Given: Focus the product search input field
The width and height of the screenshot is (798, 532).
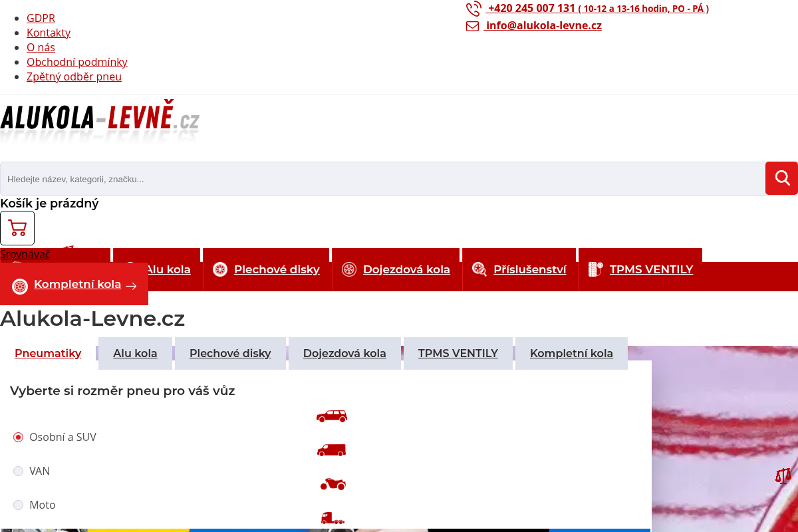Looking at the screenshot, I should coord(382,179).
